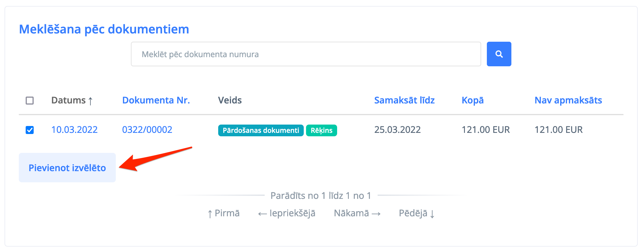
Task: Open document 0322/00002
Action: point(147,130)
